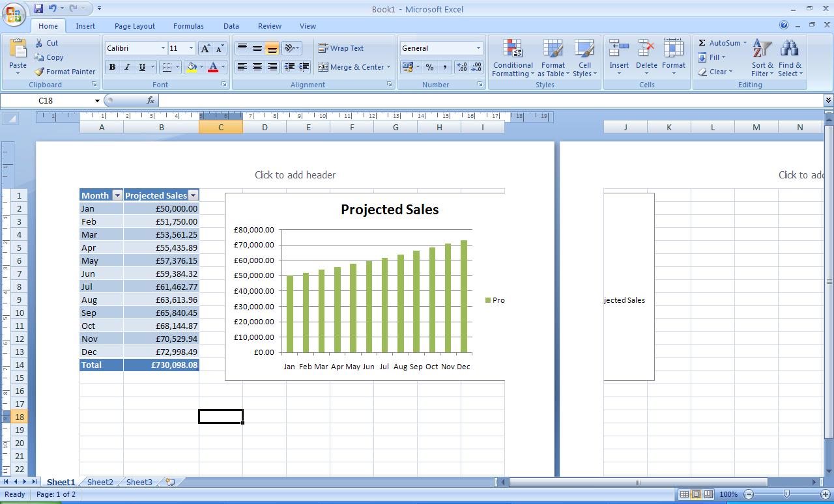The height and width of the screenshot is (504, 834).
Task: Open the General number format dropdown
Action: 478,48
